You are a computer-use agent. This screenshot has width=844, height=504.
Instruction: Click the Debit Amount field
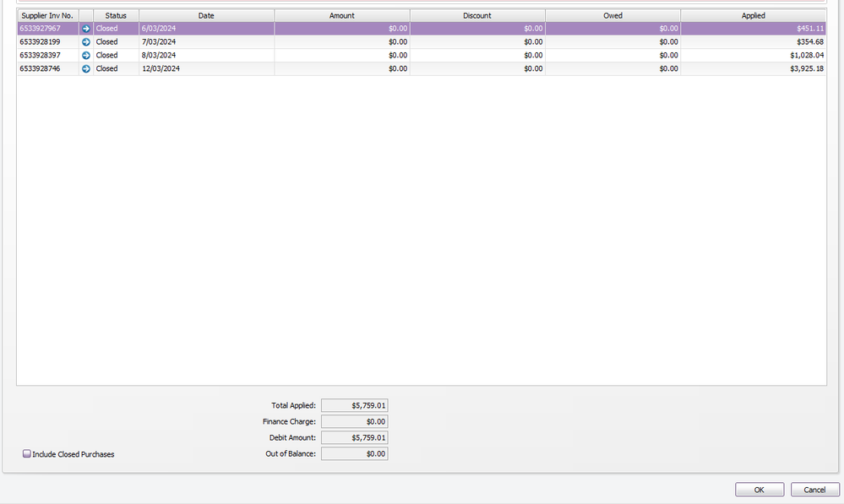[x=354, y=438]
